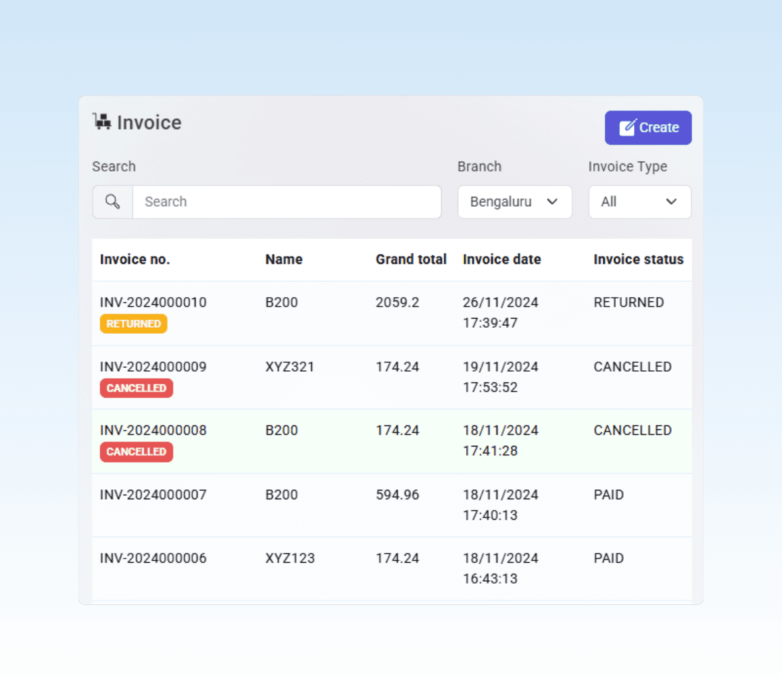Focus the Search input field
This screenshot has width=782, height=700.
pyautogui.click(x=287, y=202)
